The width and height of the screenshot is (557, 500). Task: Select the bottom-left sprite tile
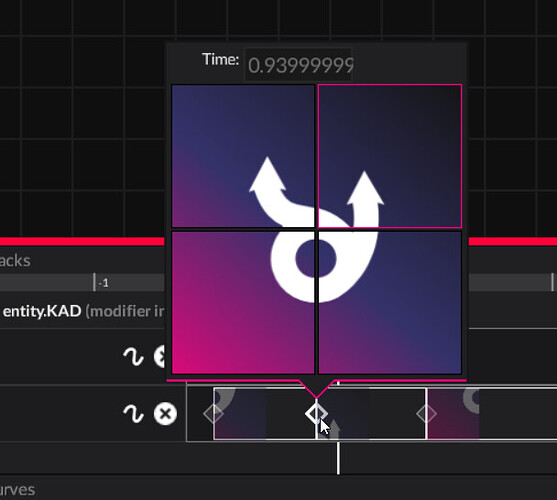[243, 302]
